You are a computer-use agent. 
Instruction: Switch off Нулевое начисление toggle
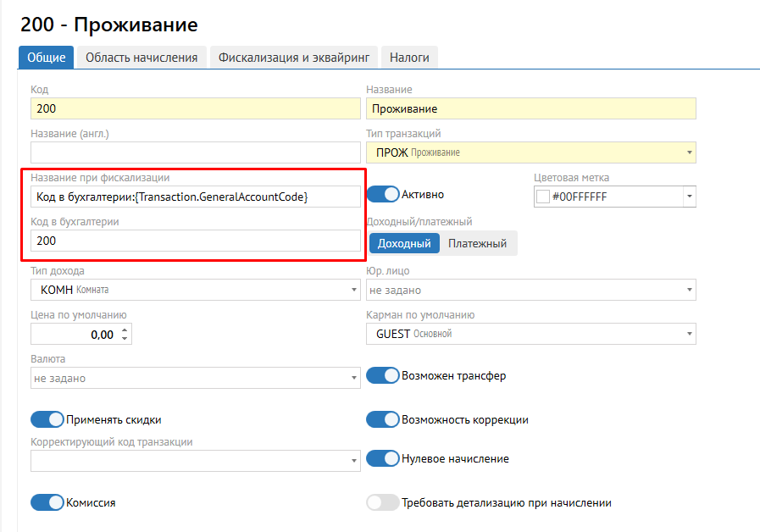(383, 458)
